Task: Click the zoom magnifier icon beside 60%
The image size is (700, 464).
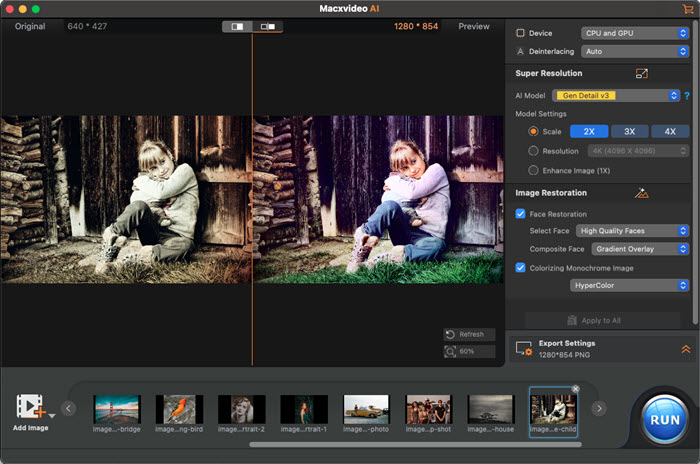Action: pyautogui.click(x=450, y=351)
